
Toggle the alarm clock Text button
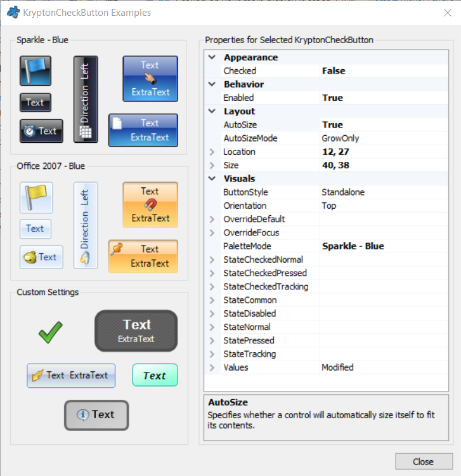tap(41, 131)
